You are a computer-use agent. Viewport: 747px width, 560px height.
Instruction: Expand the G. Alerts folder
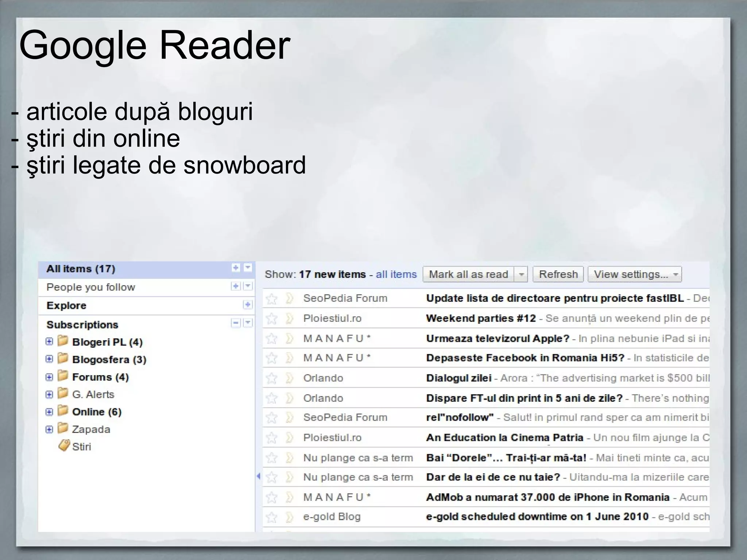[x=49, y=394]
